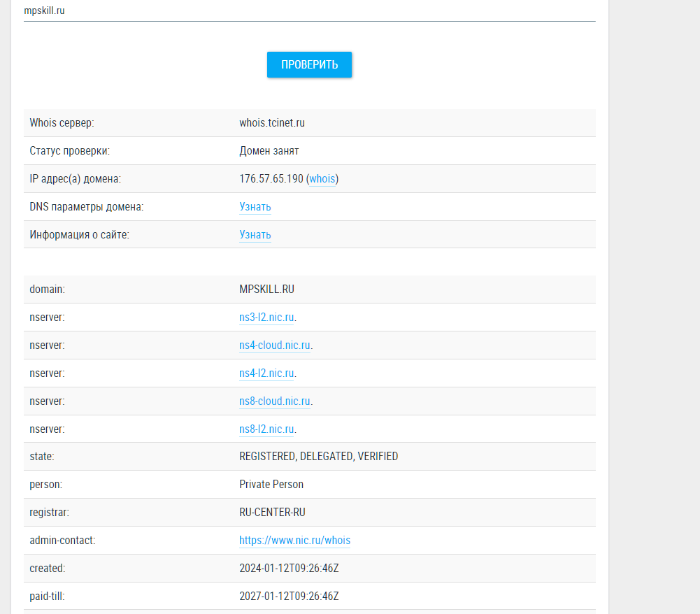
Task: Follow the ns4-l2.nic.ru nameserver link
Action: pos(266,373)
